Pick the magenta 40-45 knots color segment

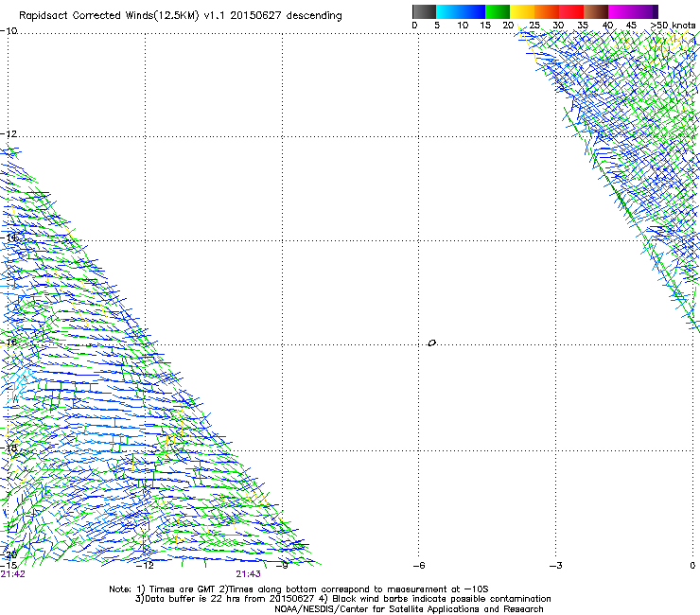[x=621, y=11]
